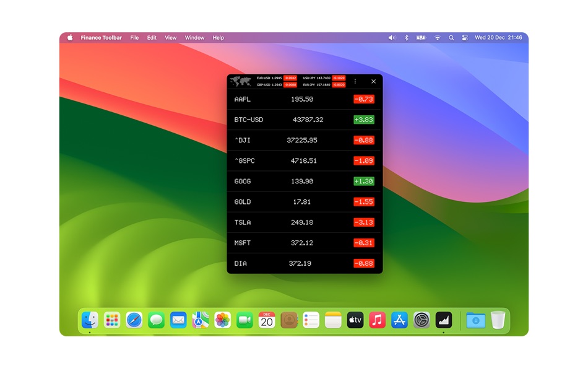Image resolution: width=588 pixels, height=368 pixels.
Task: Click the GBP-USD forex rate in header
Action: click(x=277, y=85)
